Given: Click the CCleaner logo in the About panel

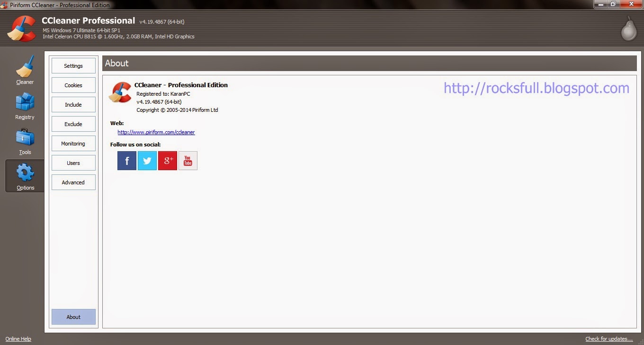Looking at the screenshot, I should 121,93.
